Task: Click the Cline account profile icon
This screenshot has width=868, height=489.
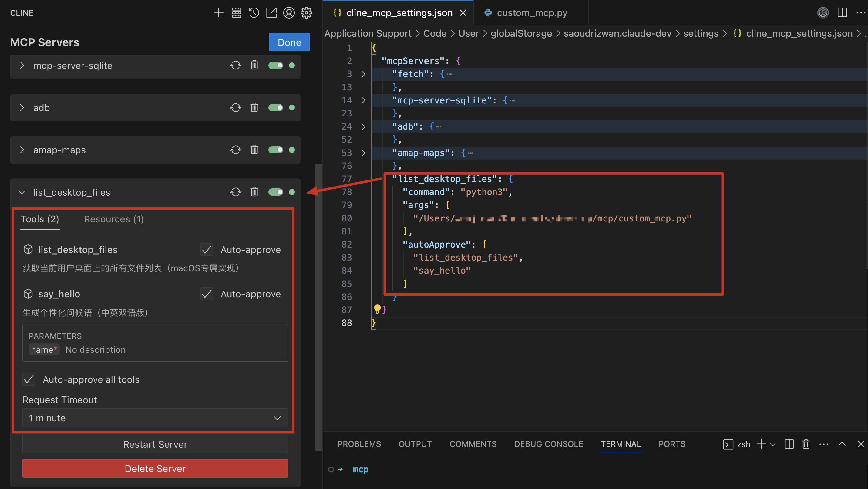Action: click(289, 13)
